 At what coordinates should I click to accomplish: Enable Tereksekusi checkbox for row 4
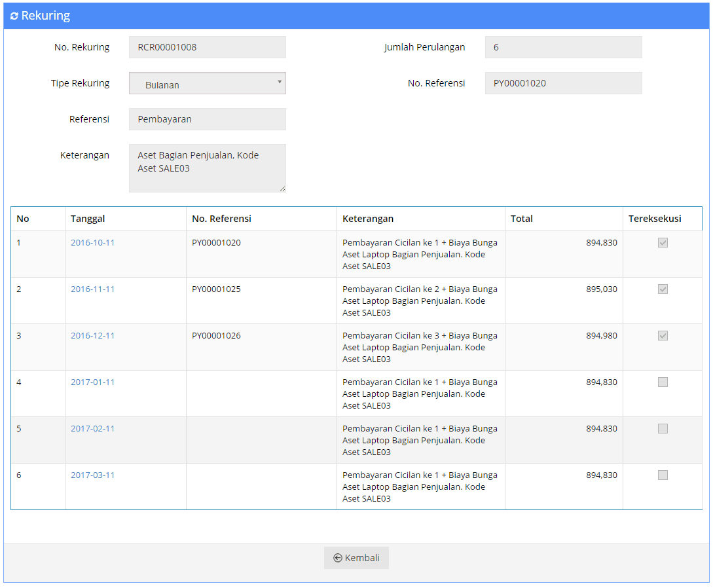coord(663,382)
